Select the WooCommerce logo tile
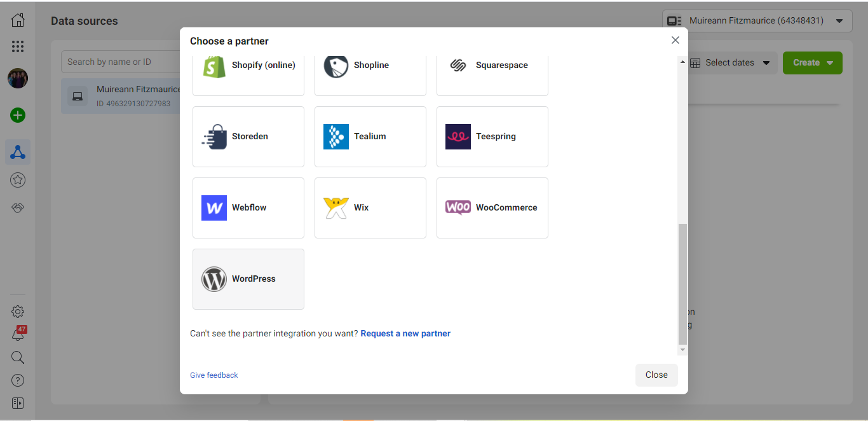 coord(458,208)
